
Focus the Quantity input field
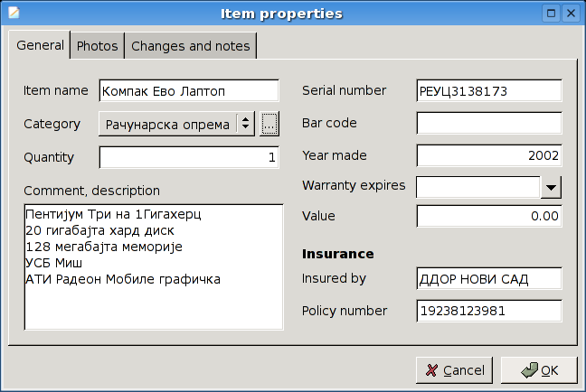(188, 157)
